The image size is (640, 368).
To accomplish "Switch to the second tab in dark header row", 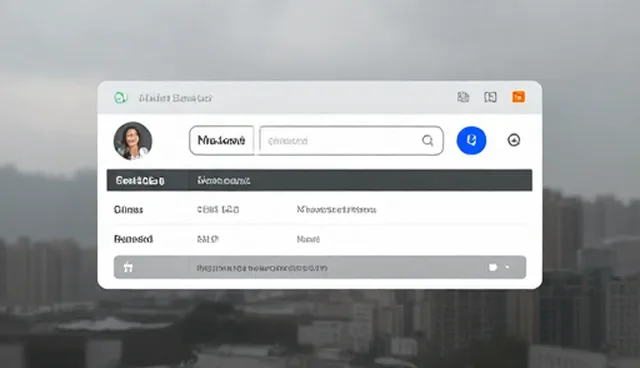I will [223, 180].
